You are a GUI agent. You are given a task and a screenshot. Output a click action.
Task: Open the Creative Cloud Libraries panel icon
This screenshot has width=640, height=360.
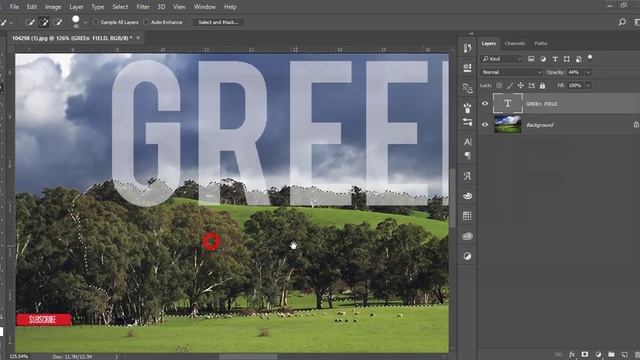[467, 236]
